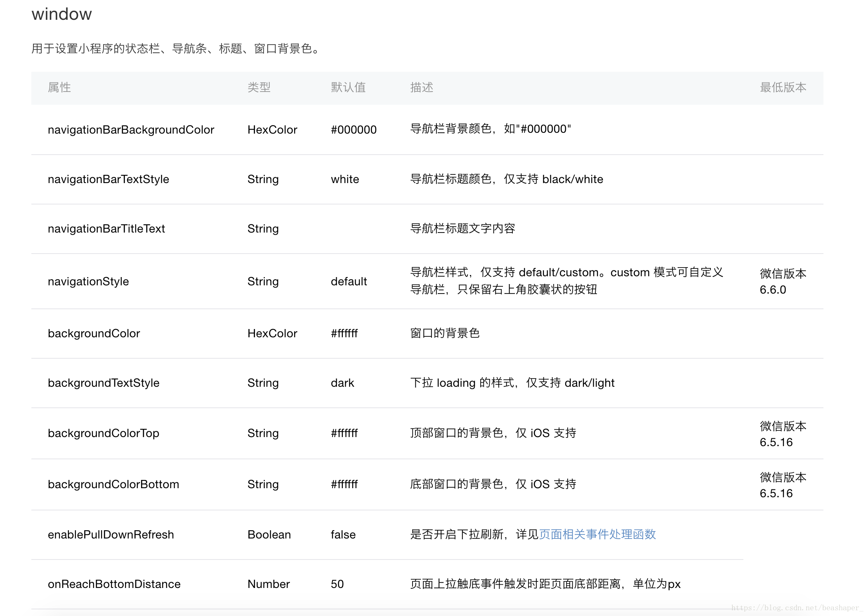
Task: Click the navigationStyle property name
Action: (x=88, y=282)
